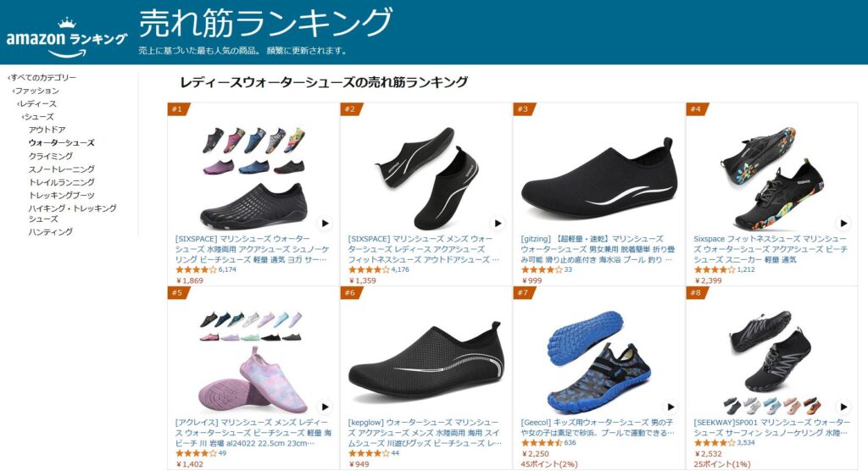Click the Amazon ランキング logo
The image size is (868, 471).
pos(66,37)
